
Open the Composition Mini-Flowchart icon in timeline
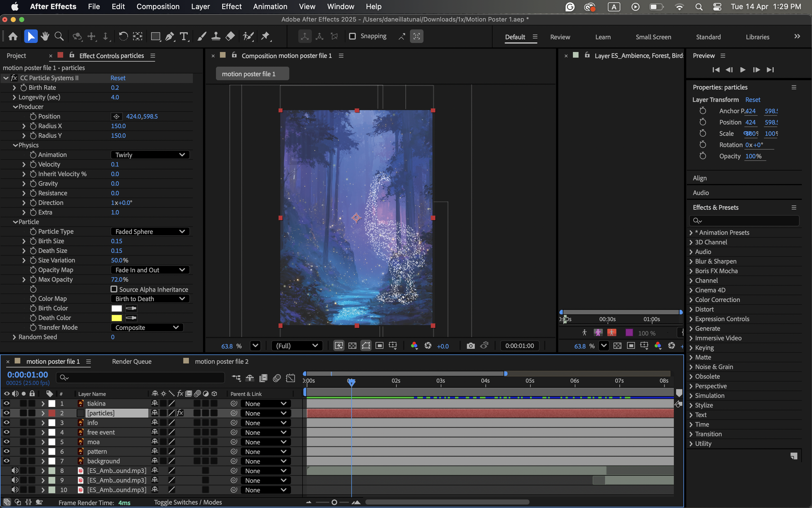[x=236, y=378]
